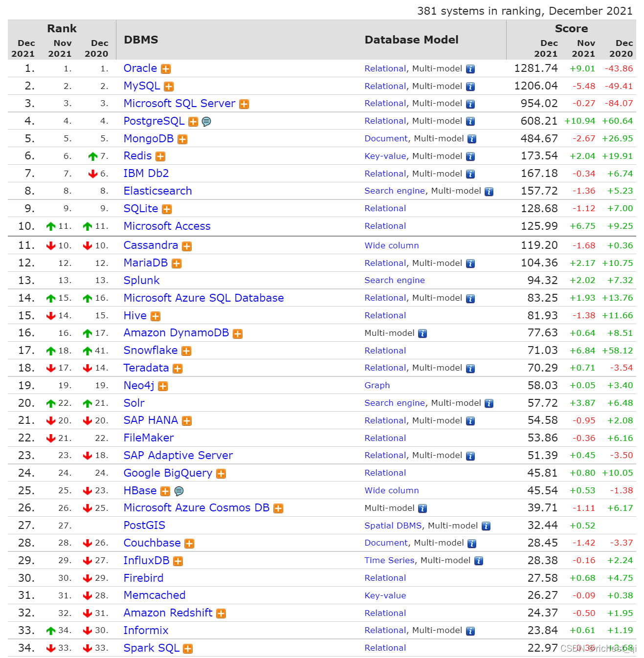The image size is (644, 658).
Task: Click the plus icon beside MongoDB
Action: pos(182,139)
